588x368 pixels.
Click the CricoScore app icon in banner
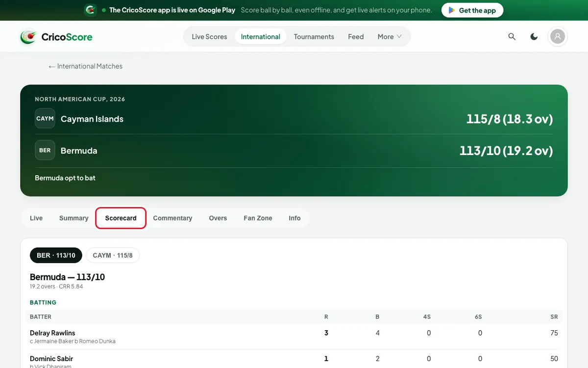tap(90, 10)
